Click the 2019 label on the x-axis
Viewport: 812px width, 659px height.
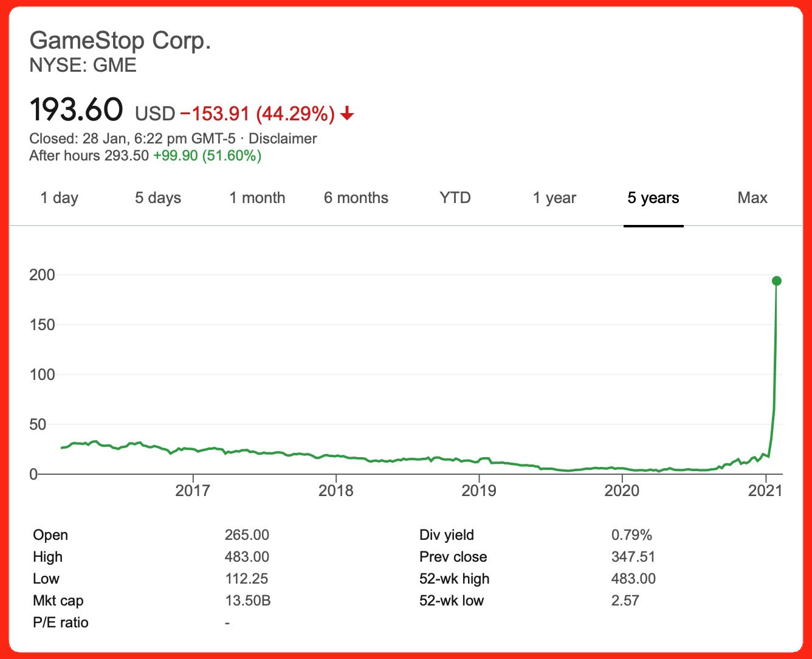coord(479,490)
